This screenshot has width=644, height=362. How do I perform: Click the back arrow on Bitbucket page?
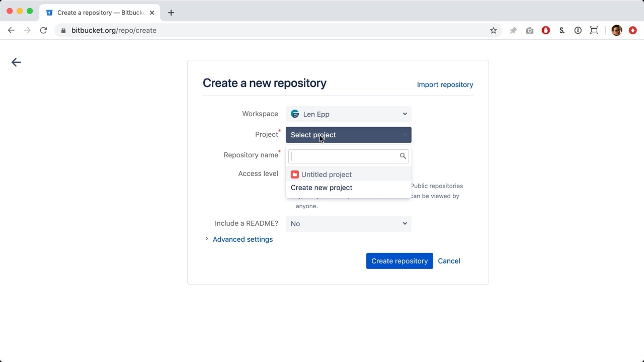pos(16,62)
